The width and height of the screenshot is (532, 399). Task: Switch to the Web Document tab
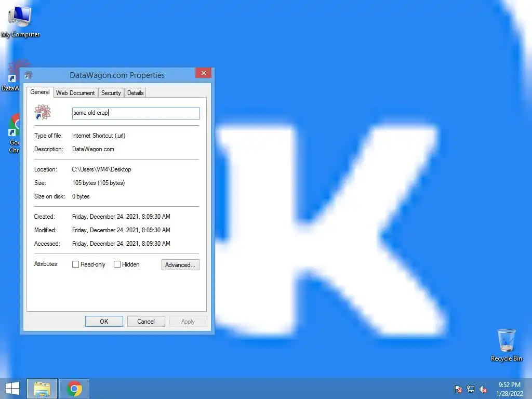pyautogui.click(x=75, y=93)
